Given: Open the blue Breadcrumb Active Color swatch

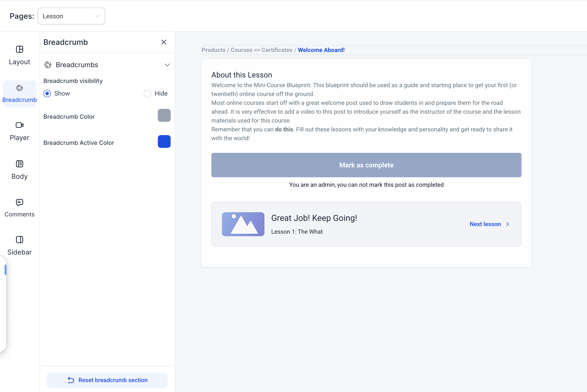Looking at the screenshot, I should 164,141.
